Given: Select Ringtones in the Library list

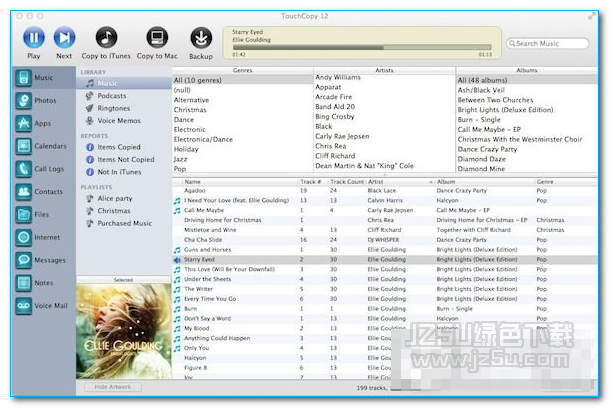Looking at the screenshot, I should click(124, 108).
